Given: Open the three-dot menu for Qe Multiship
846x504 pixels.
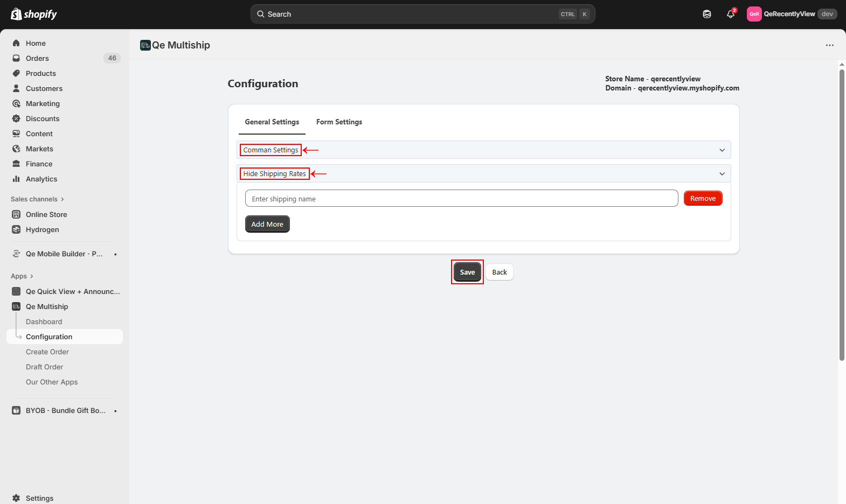Looking at the screenshot, I should coord(829,45).
